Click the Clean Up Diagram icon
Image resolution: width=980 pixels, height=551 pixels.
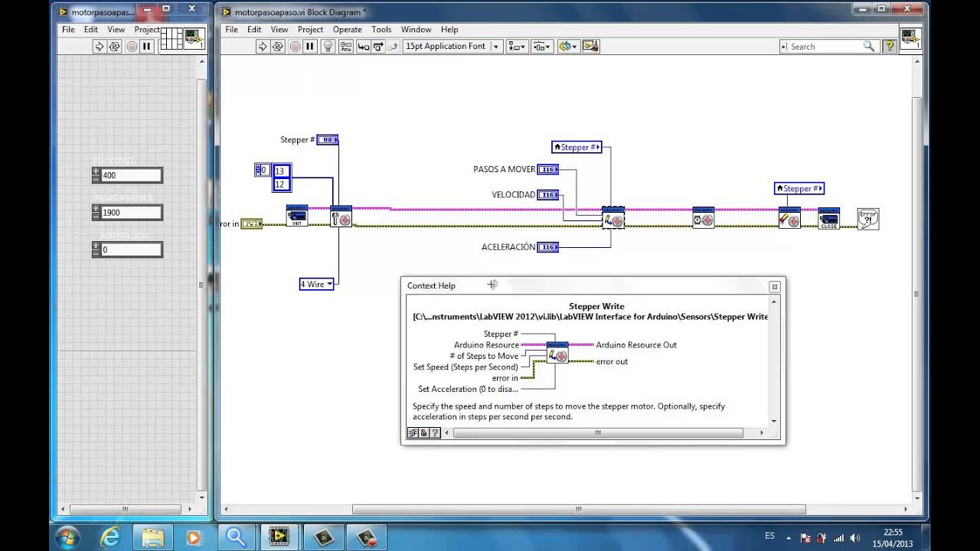coord(590,47)
